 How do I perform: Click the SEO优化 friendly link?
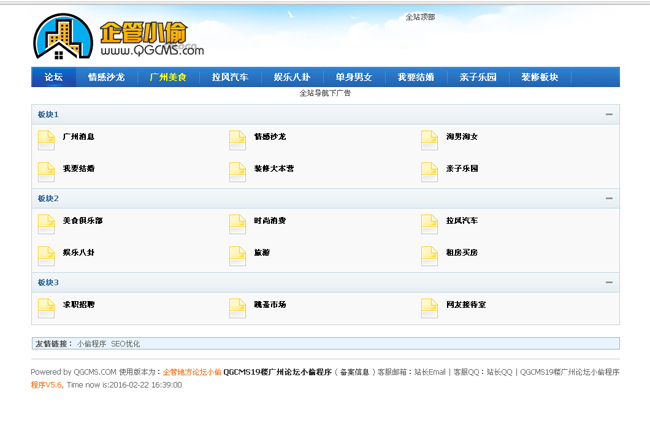pos(125,344)
